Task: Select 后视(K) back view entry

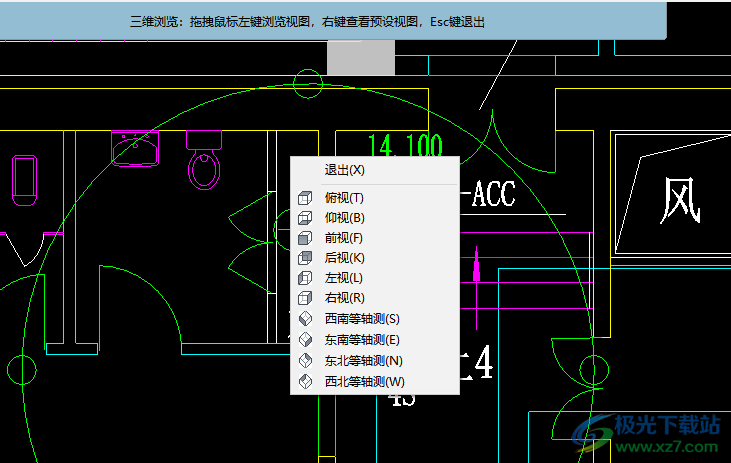Action: pos(375,258)
